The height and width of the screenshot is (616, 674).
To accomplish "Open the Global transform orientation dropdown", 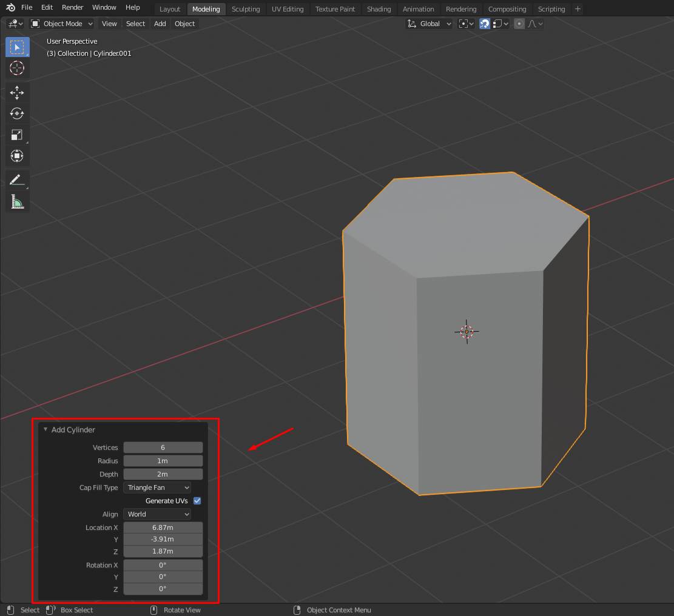I will (429, 24).
